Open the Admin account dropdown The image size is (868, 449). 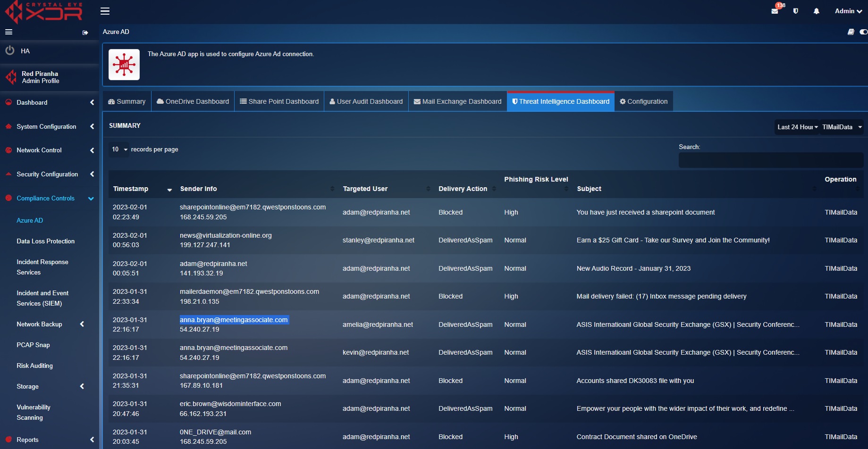848,11
